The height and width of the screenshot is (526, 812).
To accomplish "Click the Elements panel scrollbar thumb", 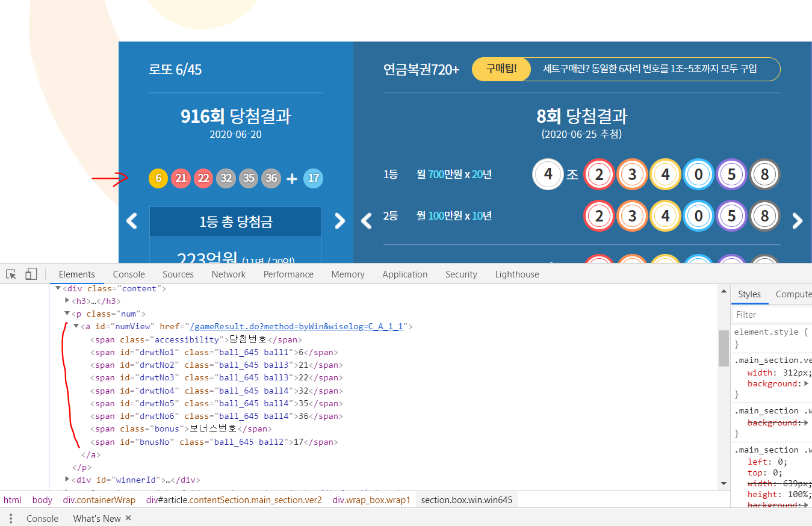I will [x=724, y=348].
